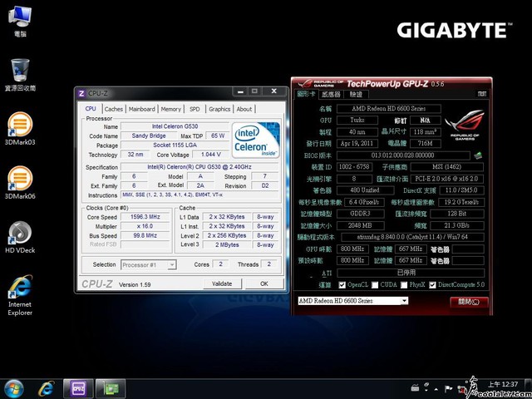Switch to the Caches tab in CPU-Z
Image resolution: width=532 pixels, height=399 pixels.
(x=114, y=109)
